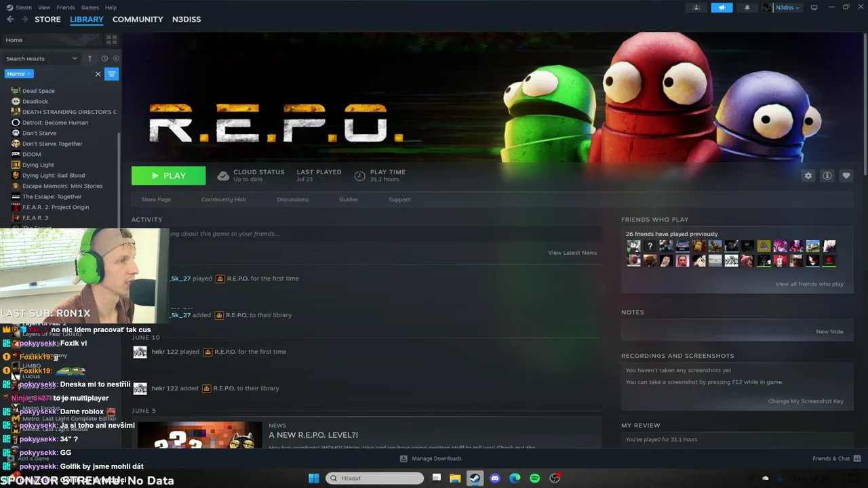Open Manage Downloads
This screenshot has height=488, width=868.
coord(431,459)
